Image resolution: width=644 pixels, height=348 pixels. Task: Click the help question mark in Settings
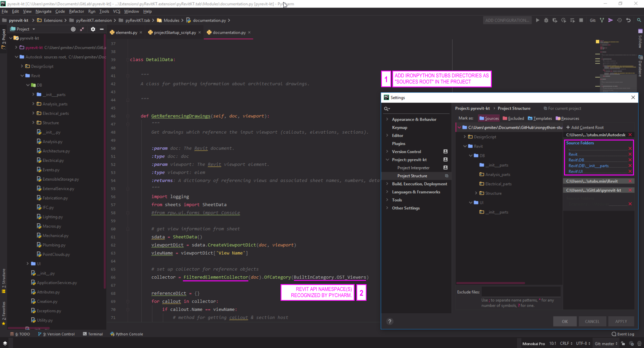click(x=390, y=321)
